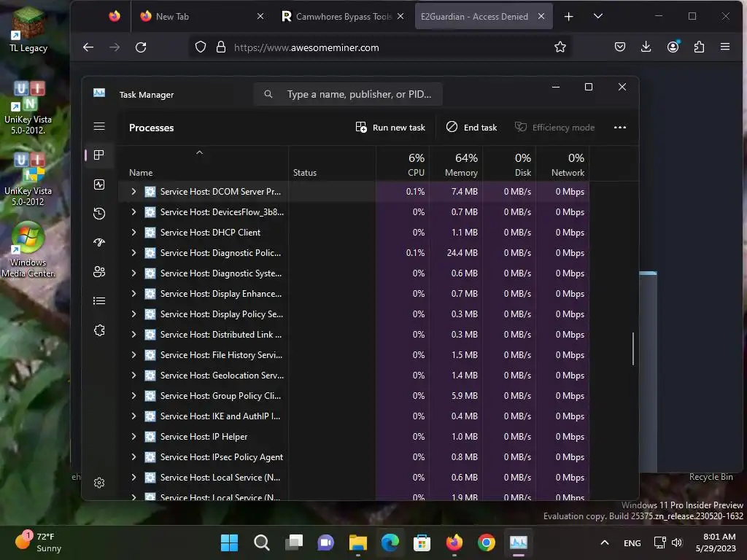
Task: Sort processes by Status column
Action: tap(332, 163)
